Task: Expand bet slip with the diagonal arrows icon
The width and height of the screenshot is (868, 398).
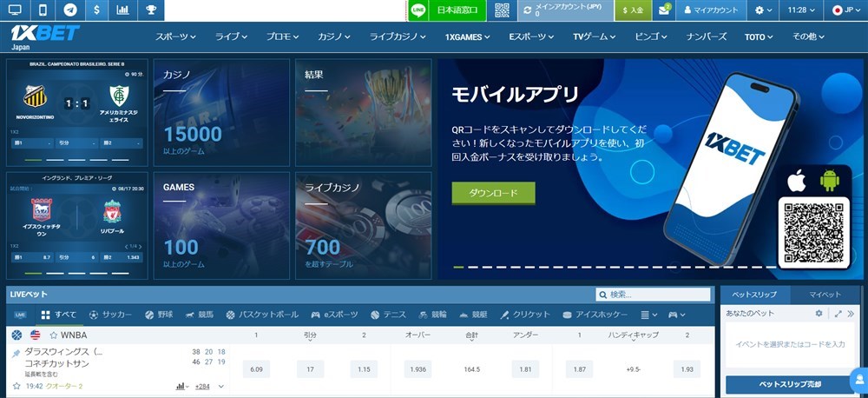Action: pos(838,313)
